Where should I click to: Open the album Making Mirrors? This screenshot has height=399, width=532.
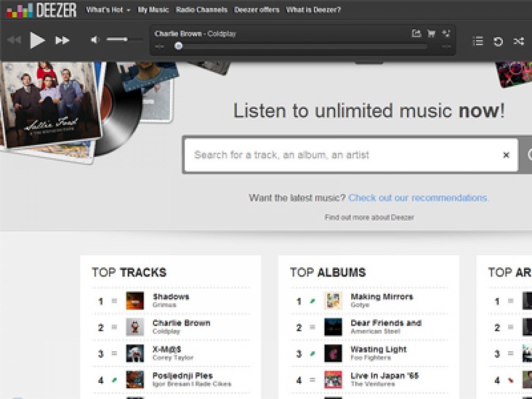pos(381,296)
